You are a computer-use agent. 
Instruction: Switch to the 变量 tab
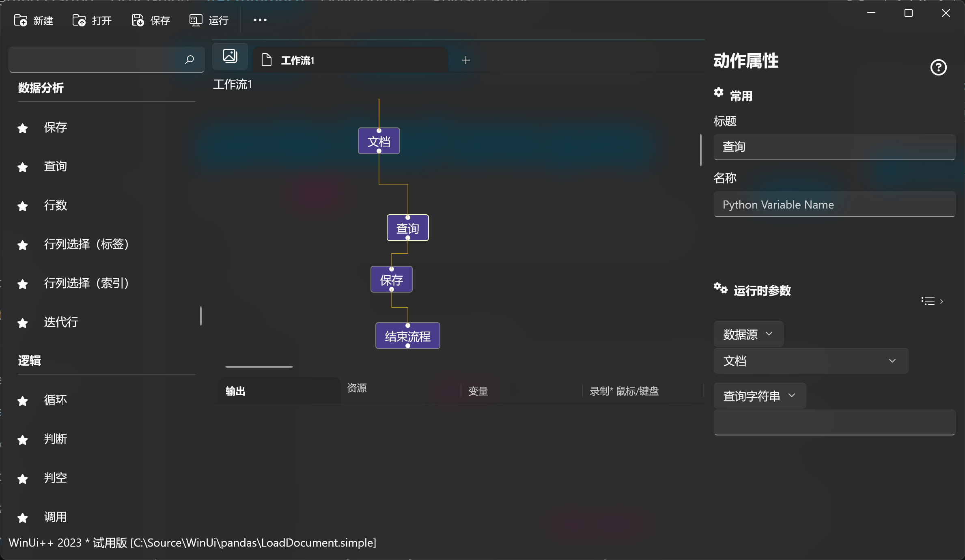pos(478,391)
